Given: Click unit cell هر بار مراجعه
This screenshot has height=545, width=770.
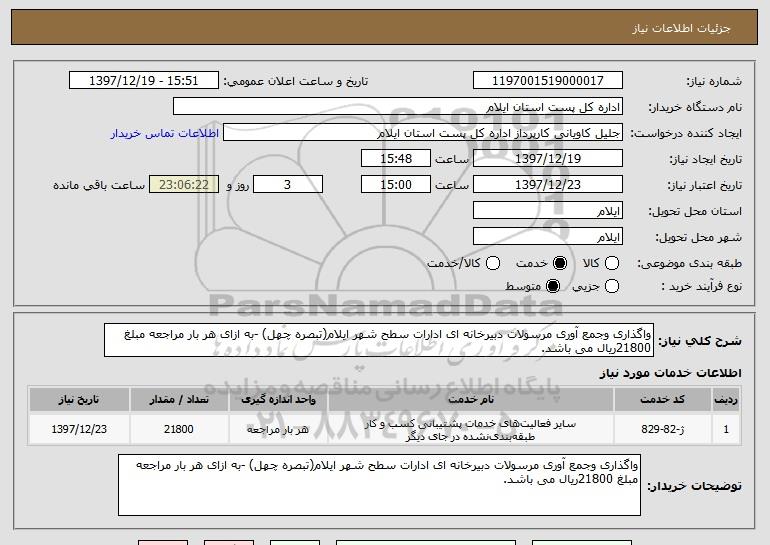Looking at the screenshot, I should (278, 429).
